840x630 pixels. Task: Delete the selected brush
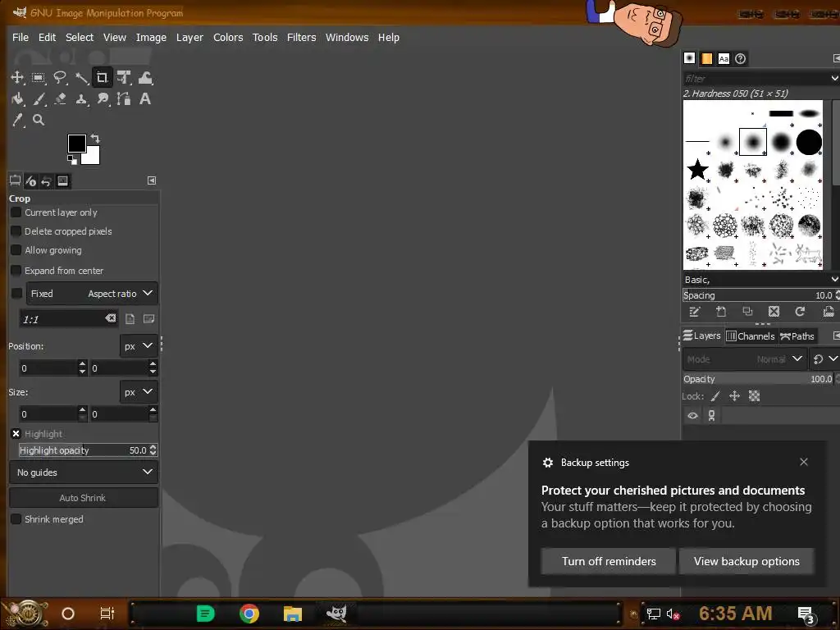click(774, 312)
